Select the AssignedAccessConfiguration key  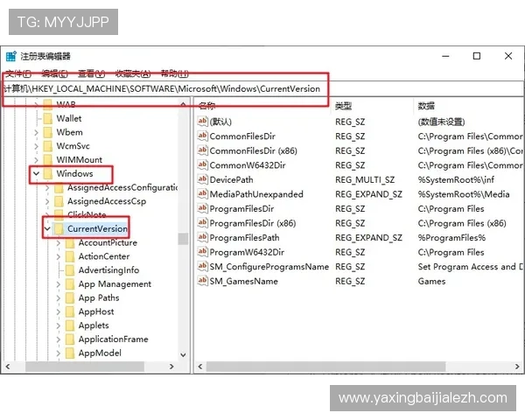(122, 187)
